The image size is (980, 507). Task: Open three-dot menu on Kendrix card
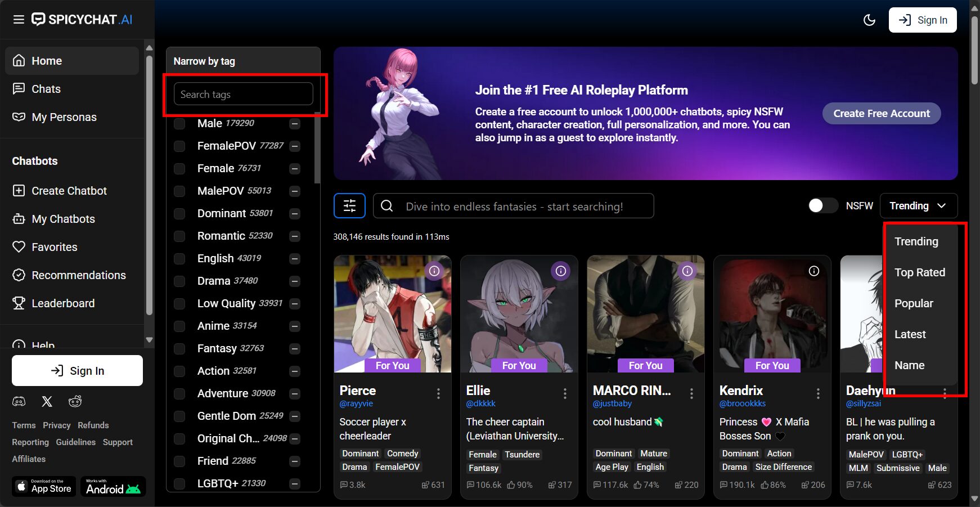[818, 393]
